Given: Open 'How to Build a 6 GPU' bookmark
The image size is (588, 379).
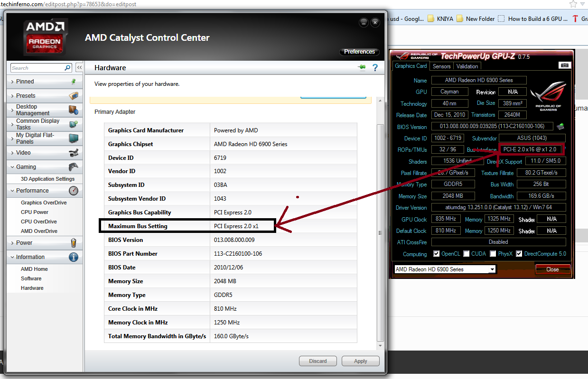Looking at the screenshot, I should (533, 19).
